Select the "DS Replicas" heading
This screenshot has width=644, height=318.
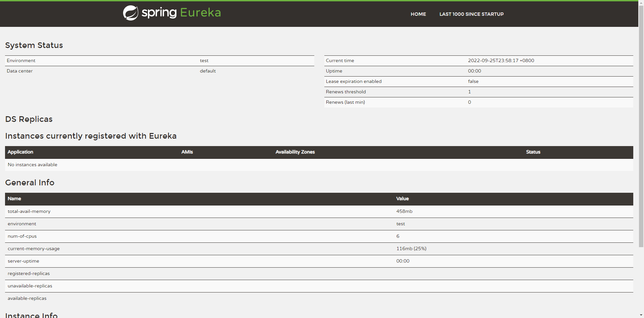29,119
